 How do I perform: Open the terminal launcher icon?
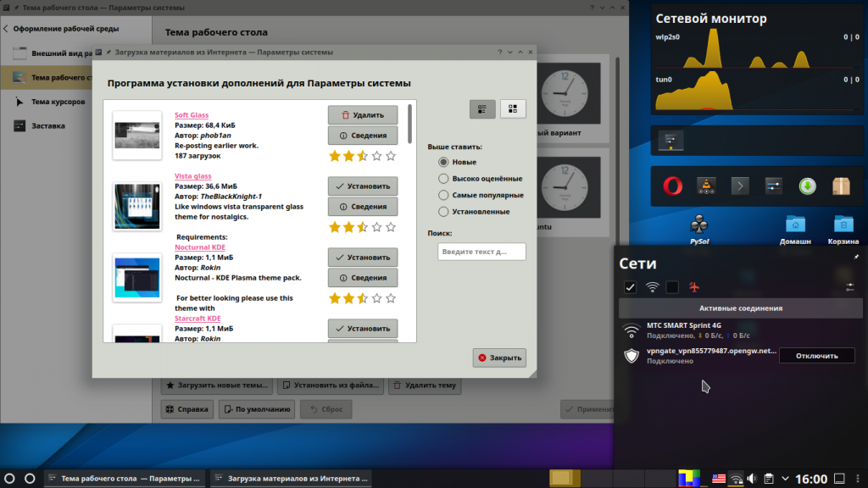coord(740,186)
